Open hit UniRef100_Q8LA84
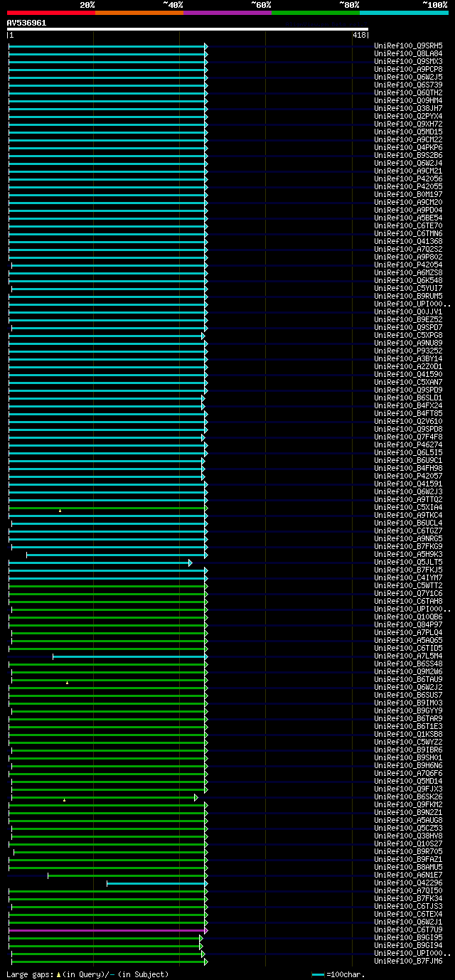 [x=408, y=53]
